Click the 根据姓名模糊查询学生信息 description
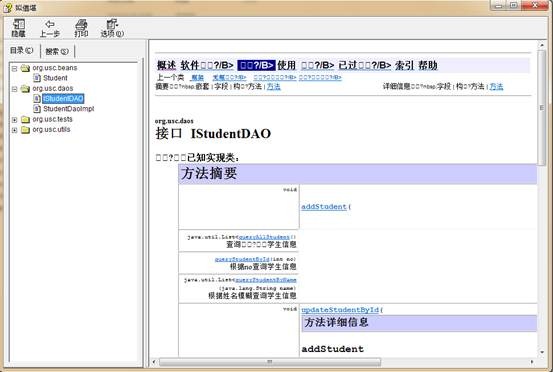 tap(252, 296)
